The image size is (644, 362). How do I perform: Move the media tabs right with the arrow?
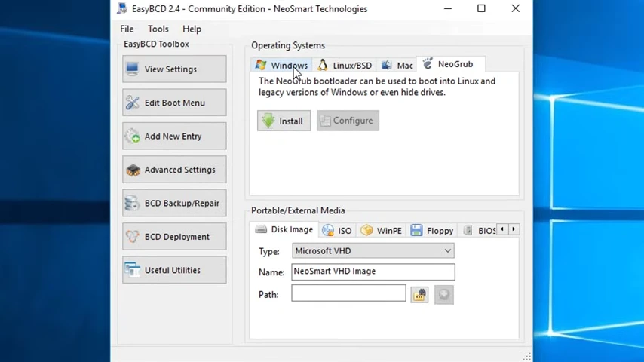point(514,229)
